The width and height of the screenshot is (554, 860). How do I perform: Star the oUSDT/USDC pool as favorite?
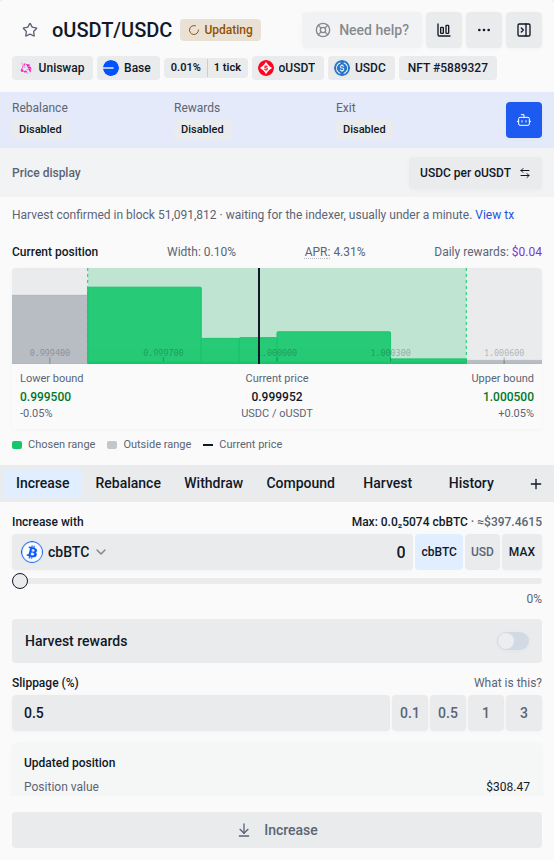coord(30,30)
